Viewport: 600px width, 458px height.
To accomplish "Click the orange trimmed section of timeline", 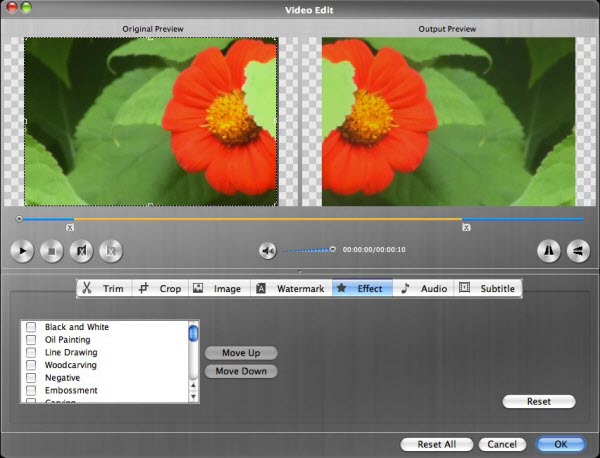I will click(268, 219).
